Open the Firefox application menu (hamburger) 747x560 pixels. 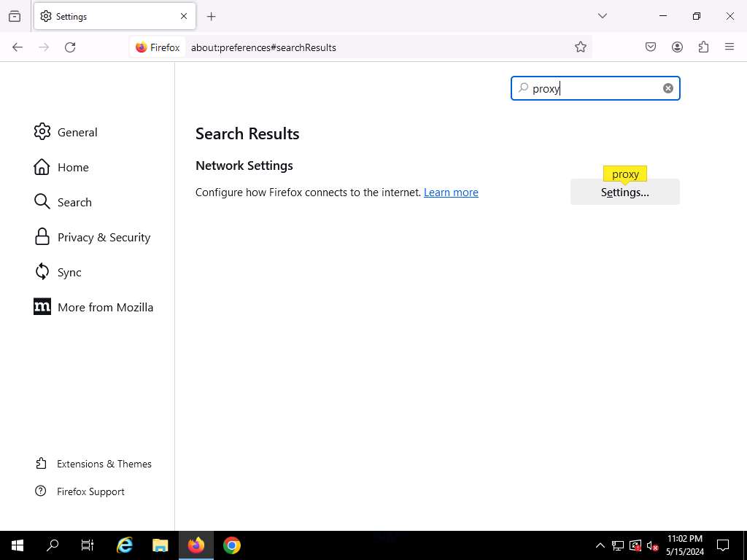729,47
